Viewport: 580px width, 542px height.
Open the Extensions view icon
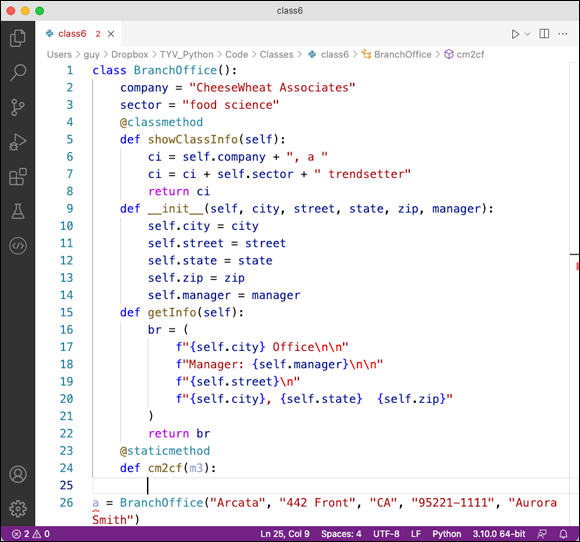tap(18, 176)
